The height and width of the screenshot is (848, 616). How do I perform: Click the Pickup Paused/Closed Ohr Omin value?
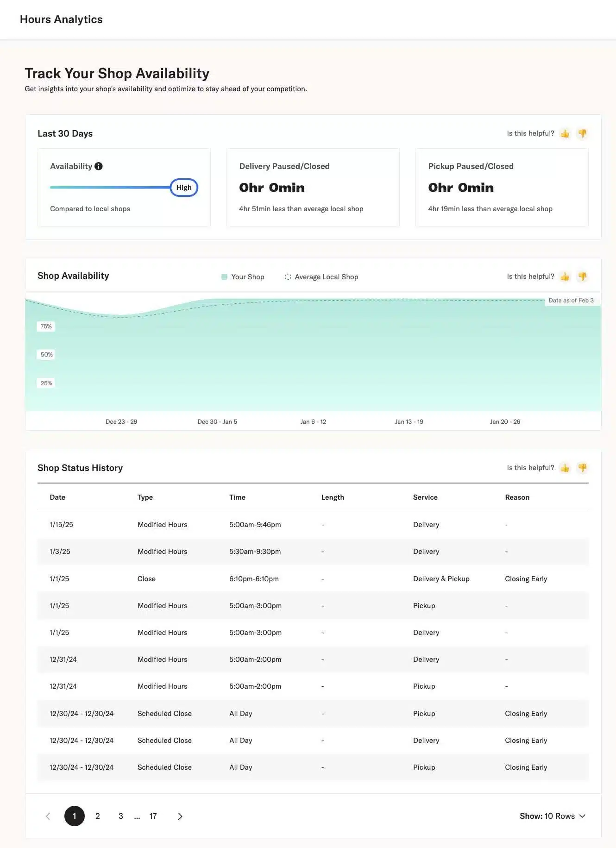pyautogui.click(x=461, y=188)
